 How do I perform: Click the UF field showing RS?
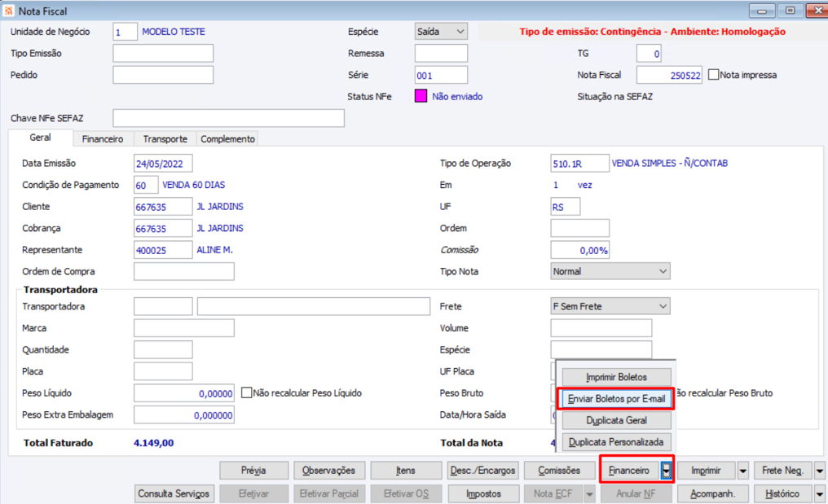click(x=566, y=206)
